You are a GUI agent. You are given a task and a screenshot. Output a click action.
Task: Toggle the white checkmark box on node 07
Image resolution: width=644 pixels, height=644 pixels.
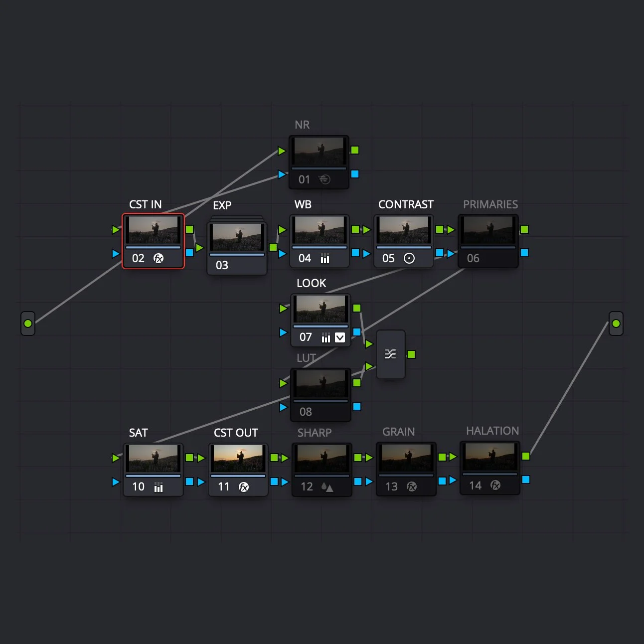point(340,337)
